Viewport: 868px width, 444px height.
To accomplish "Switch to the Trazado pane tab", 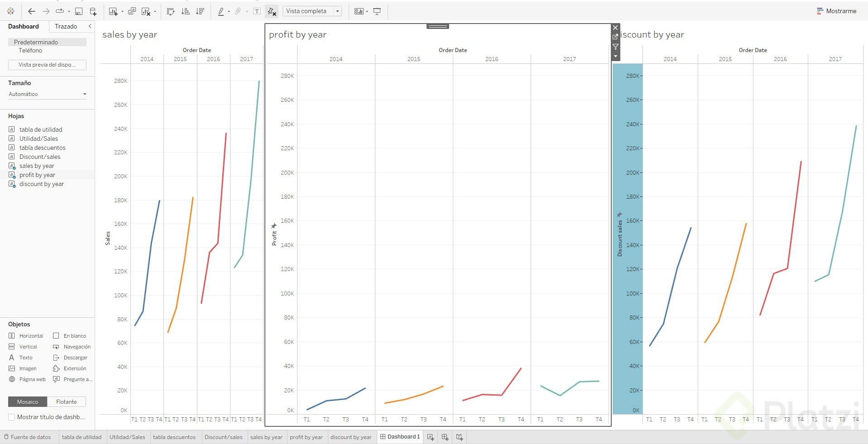I will 66,26.
